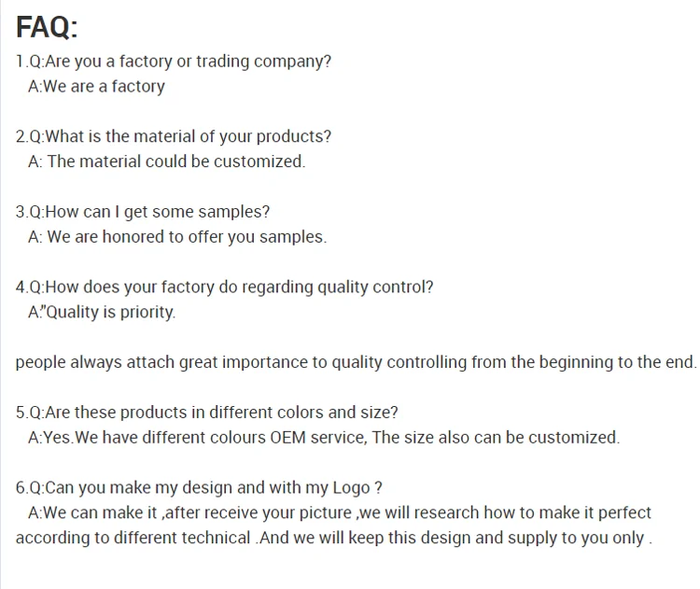Image resolution: width=700 pixels, height=589 pixels.
Task: Click the 'Quality is priority' answer
Action: (x=102, y=312)
